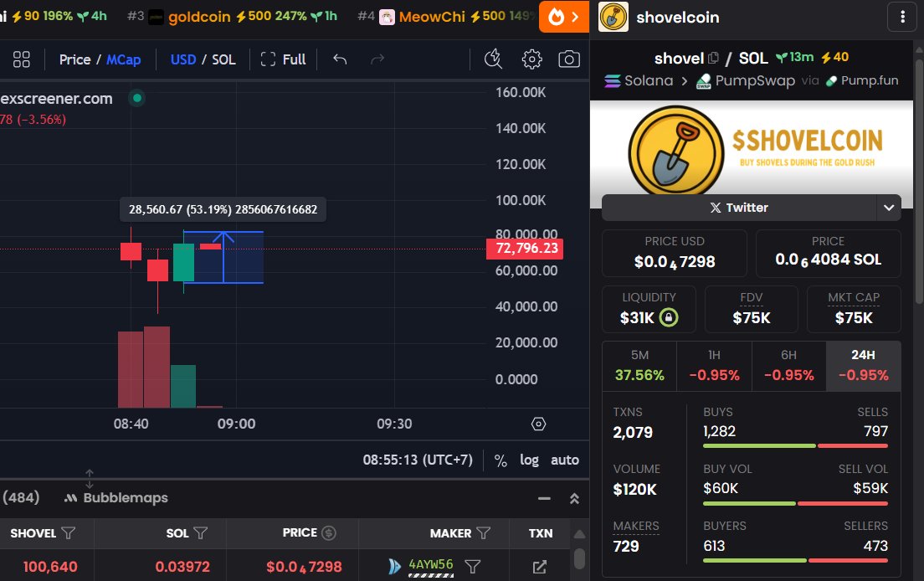
Task: Click the chart/panel divider handle above Bubblemaps
Action: 89,479
